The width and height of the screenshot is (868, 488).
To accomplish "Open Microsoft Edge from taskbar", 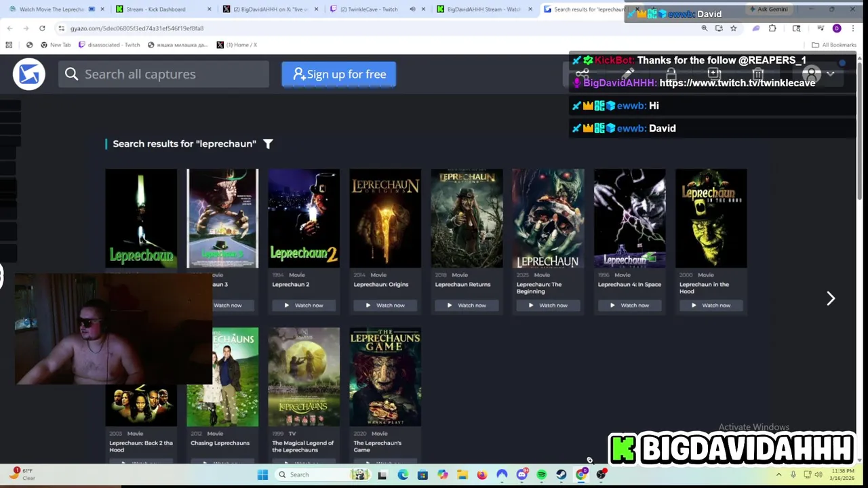I will click(403, 474).
